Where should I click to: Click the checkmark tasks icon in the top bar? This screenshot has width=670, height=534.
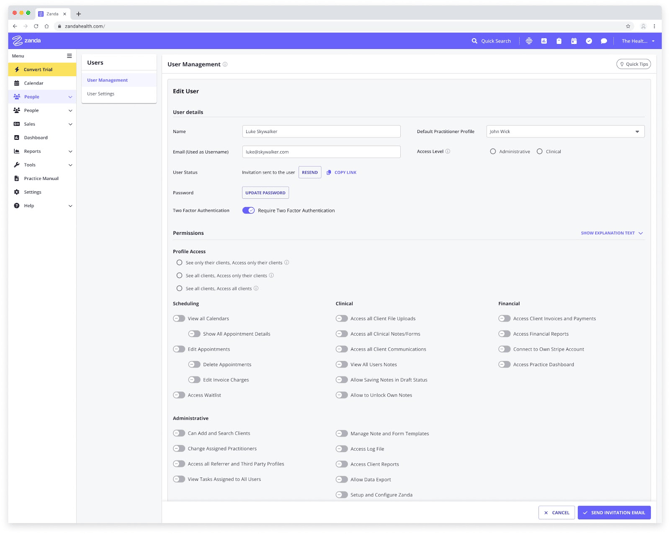click(589, 41)
